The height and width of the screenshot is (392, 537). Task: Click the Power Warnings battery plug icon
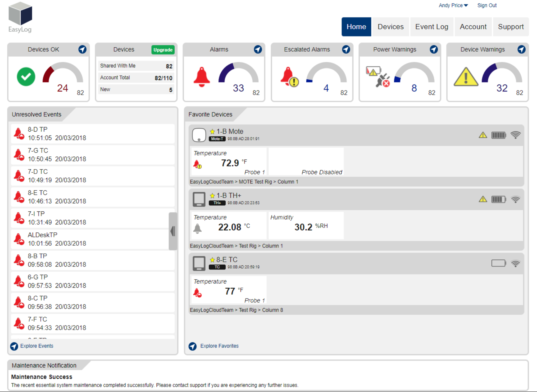[x=378, y=77]
